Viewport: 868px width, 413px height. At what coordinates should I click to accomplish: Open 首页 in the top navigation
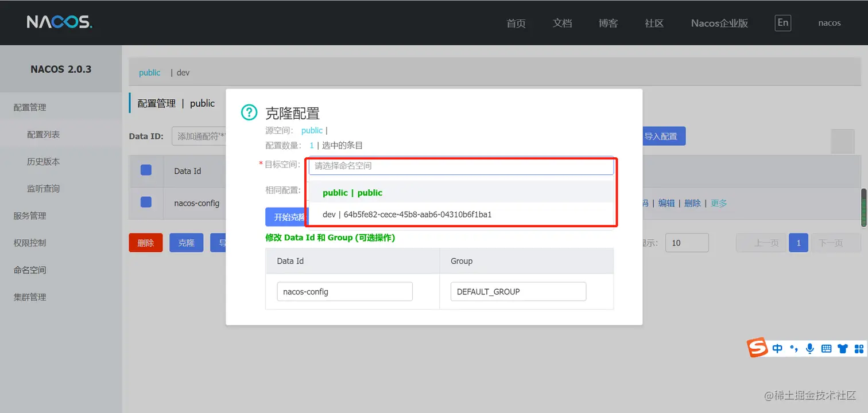[516, 23]
